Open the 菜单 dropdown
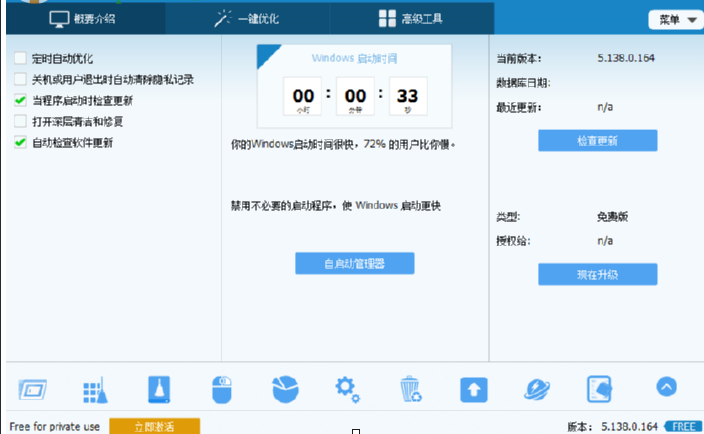Screen dimensions: 704x434 pos(676,20)
